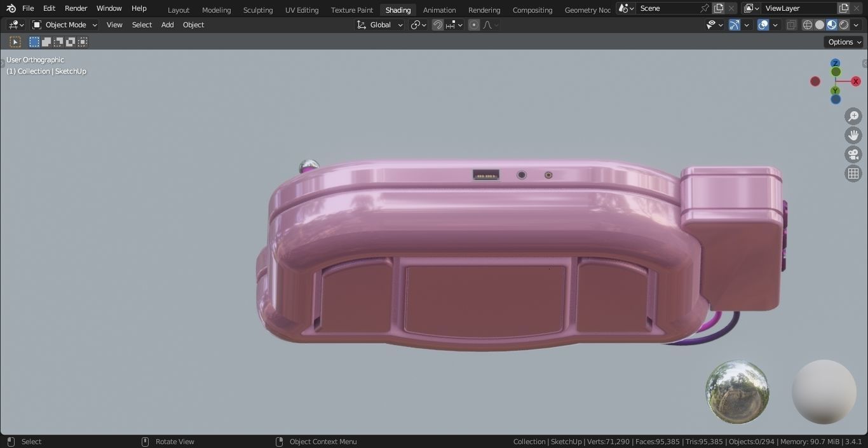Viewport: 868px width, 448px height.
Task: Open the Object Mode dropdown
Action: point(64,25)
